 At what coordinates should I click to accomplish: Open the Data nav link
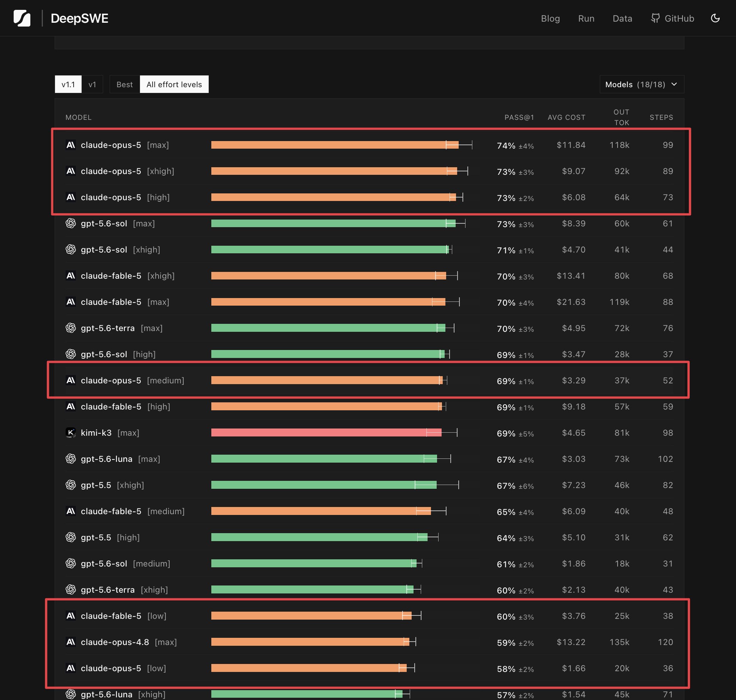coord(622,18)
